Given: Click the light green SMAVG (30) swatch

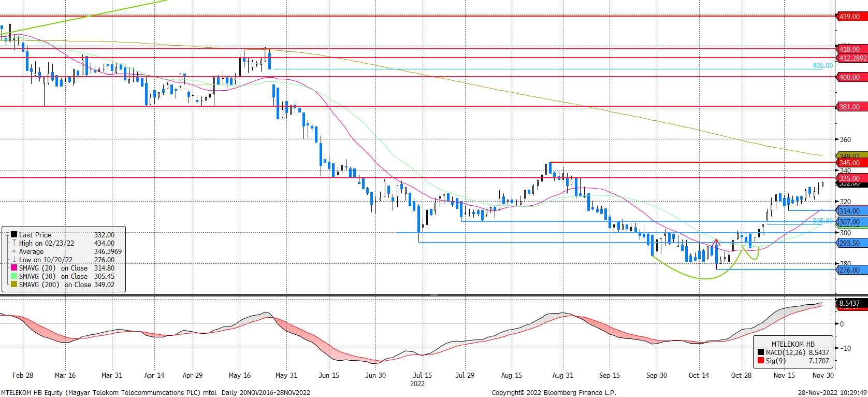Looking at the screenshot, I should (x=14, y=276).
